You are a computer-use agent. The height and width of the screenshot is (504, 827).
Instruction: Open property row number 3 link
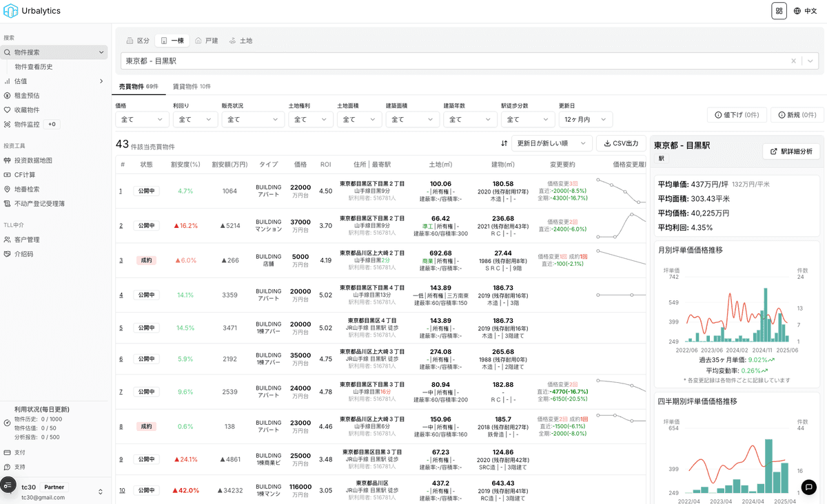click(x=121, y=260)
